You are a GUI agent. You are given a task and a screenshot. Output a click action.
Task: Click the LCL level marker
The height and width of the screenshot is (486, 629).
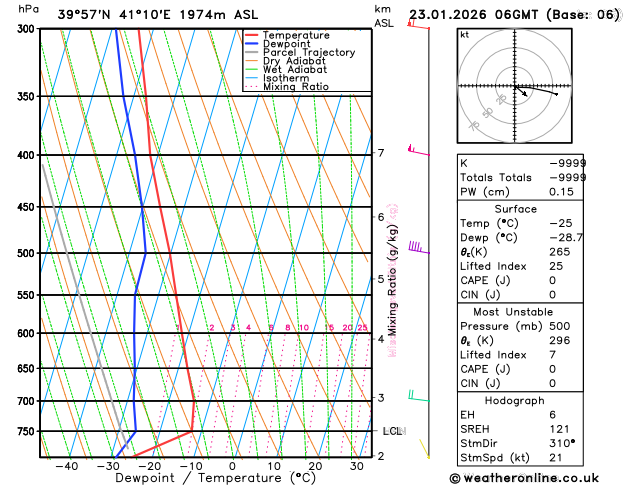[393, 431]
